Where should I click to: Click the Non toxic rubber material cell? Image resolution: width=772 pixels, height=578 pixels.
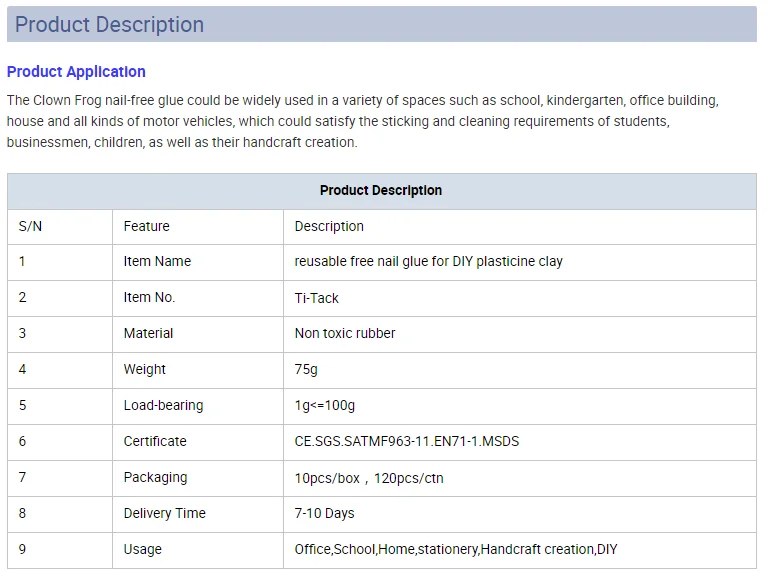520,334
